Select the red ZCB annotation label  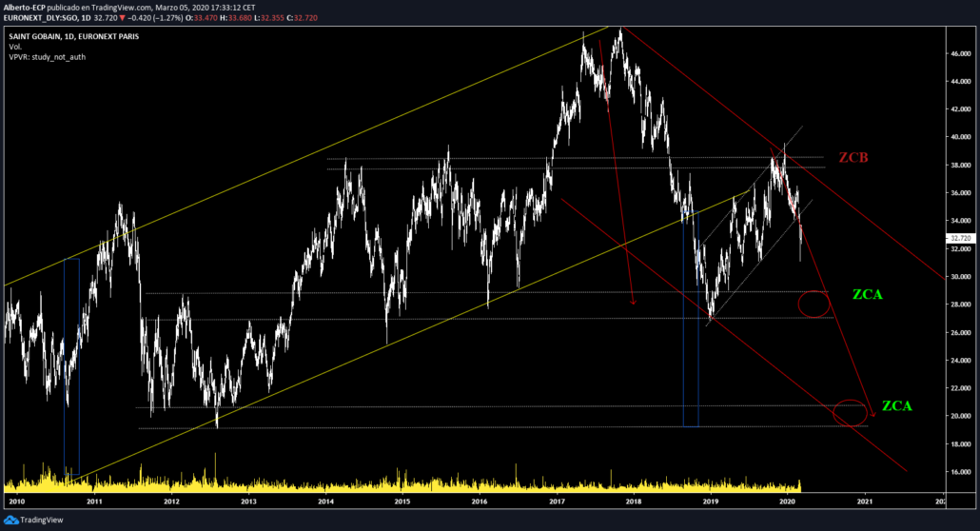coord(853,158)
